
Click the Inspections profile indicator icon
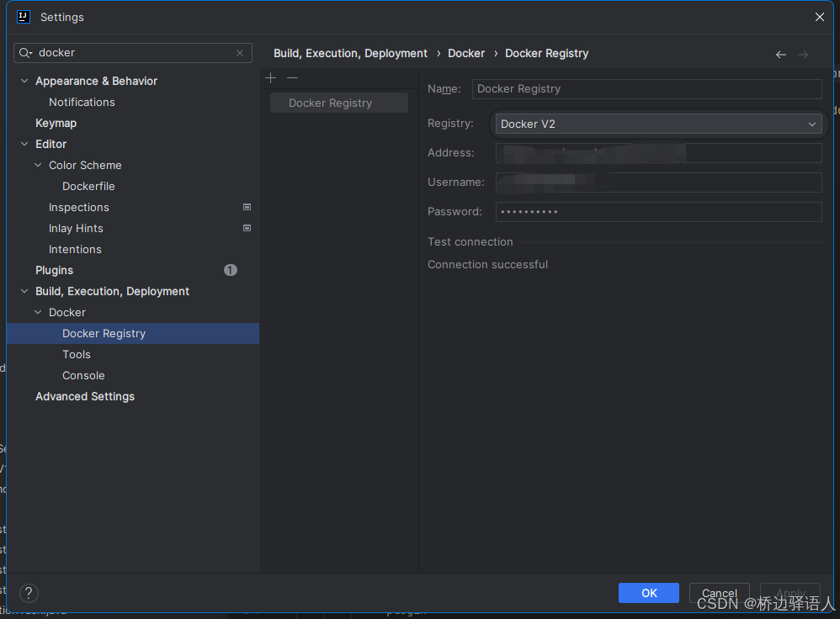tap(247, 207)
